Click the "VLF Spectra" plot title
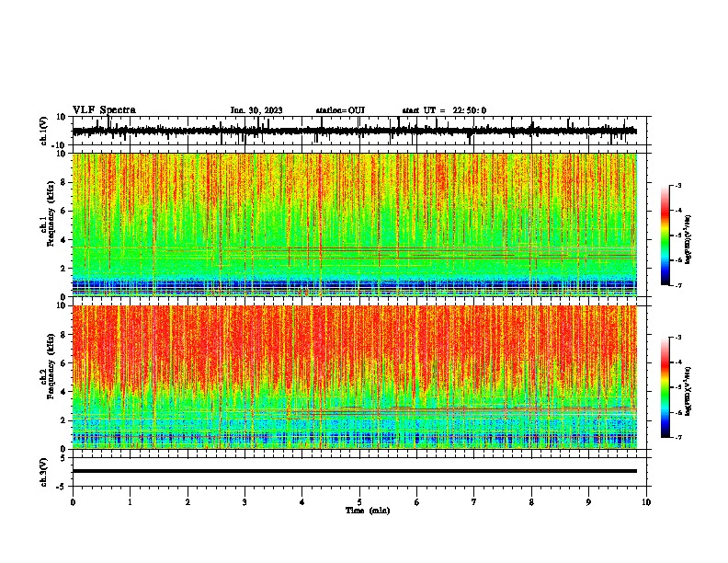The width and height of the screenshot is (728, 563). point(104,110)
